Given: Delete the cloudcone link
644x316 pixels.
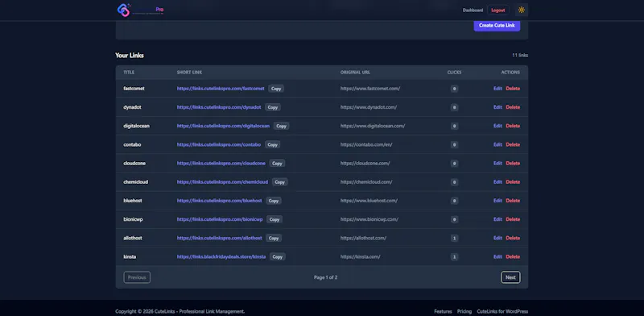Looking at the screenshot, I should click(x=513, y=164).
